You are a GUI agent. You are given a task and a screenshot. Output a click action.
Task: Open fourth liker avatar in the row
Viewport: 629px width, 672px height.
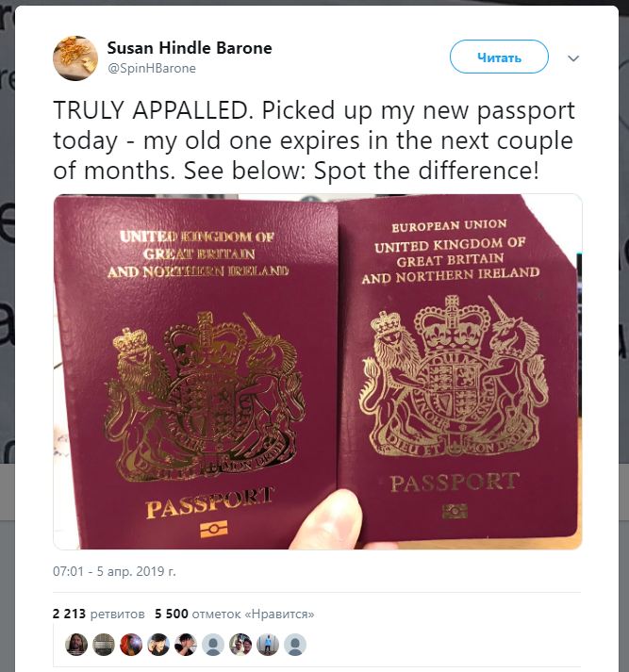(x=158, y=645)
